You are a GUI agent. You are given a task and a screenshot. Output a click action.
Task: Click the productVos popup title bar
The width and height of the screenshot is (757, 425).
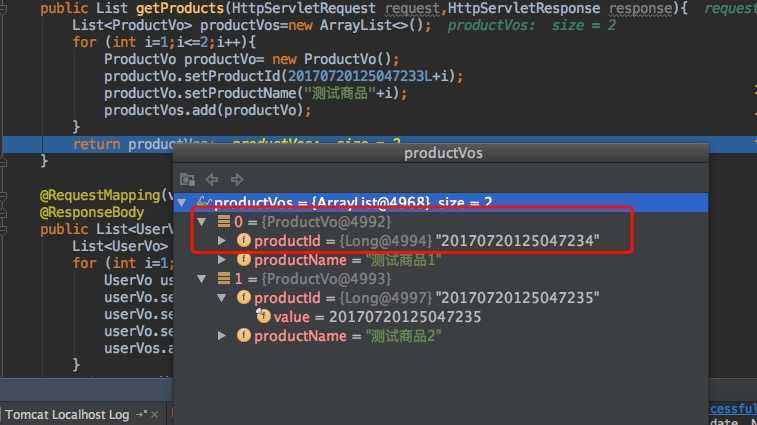click(x=441, y=153)
